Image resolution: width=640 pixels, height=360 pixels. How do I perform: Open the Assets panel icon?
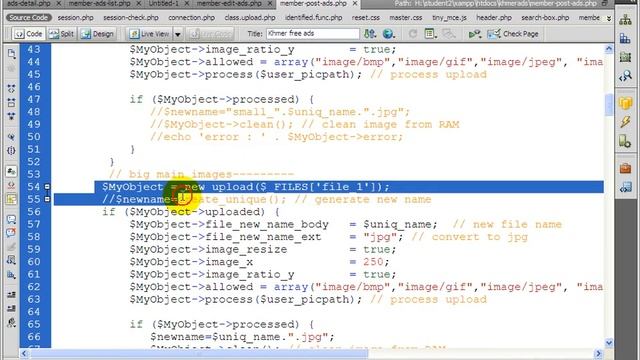pyautogui.click(x=625, y=187)
